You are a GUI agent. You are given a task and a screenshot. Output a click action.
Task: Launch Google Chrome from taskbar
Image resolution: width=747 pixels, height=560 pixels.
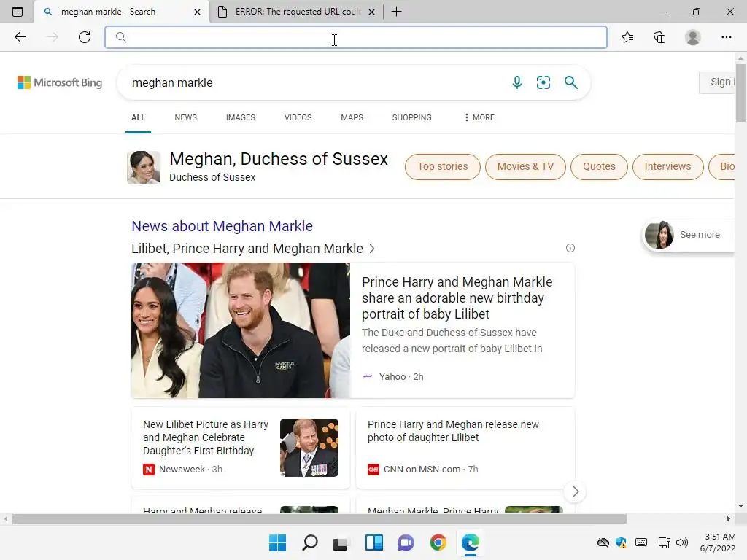[x=438, y=542]
